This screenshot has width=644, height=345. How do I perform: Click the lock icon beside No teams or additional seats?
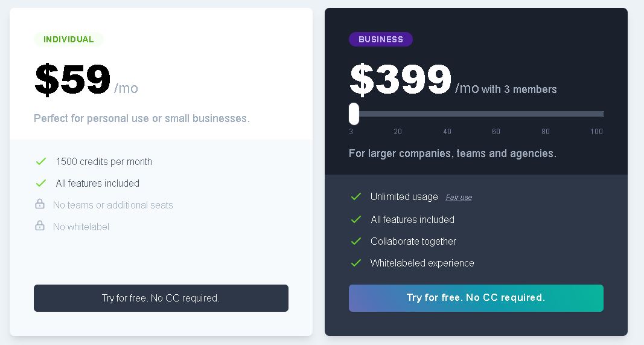tap(40, 204)
